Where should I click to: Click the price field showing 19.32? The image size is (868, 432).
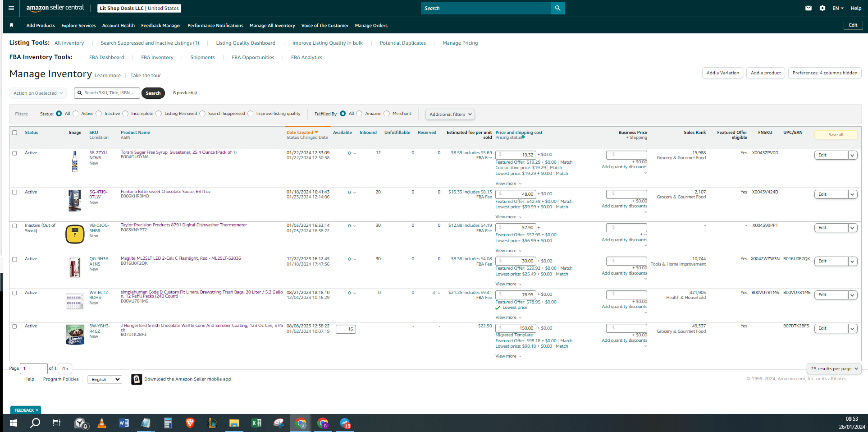click(x=516, y=155)
